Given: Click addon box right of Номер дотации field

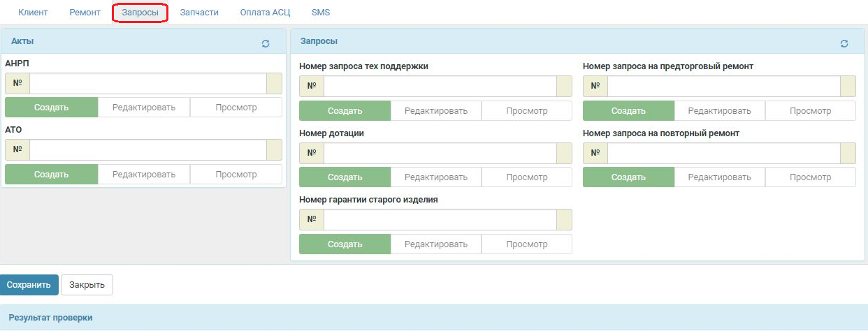Looking at the screenshot, I should (x=565, y=154).
